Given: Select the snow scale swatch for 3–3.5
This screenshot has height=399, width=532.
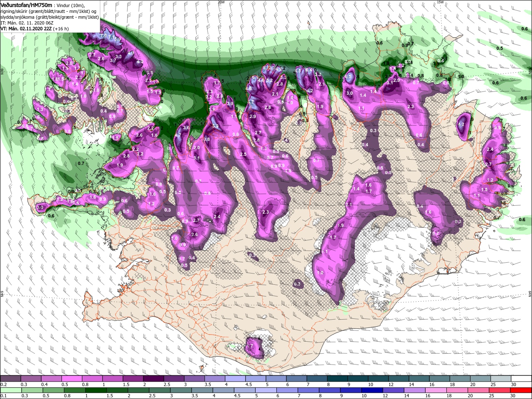Looking at the screenshot, I should tap(195, 379).
